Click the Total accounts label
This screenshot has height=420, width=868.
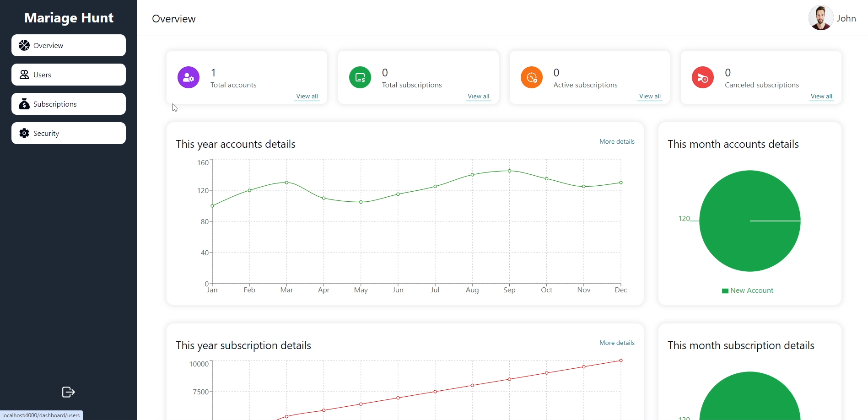pyautogui.click(x=233, y=85)
